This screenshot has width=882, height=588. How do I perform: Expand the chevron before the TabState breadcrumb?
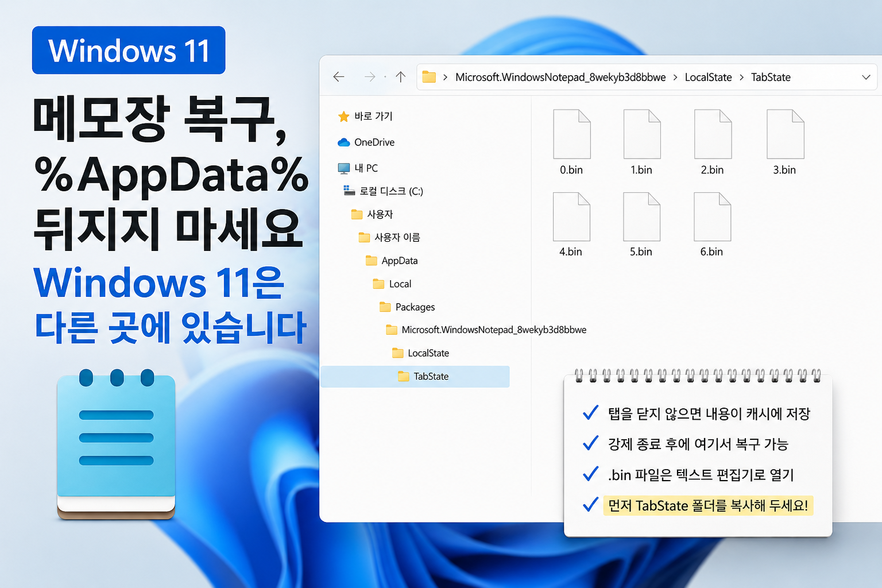point(741,78)
